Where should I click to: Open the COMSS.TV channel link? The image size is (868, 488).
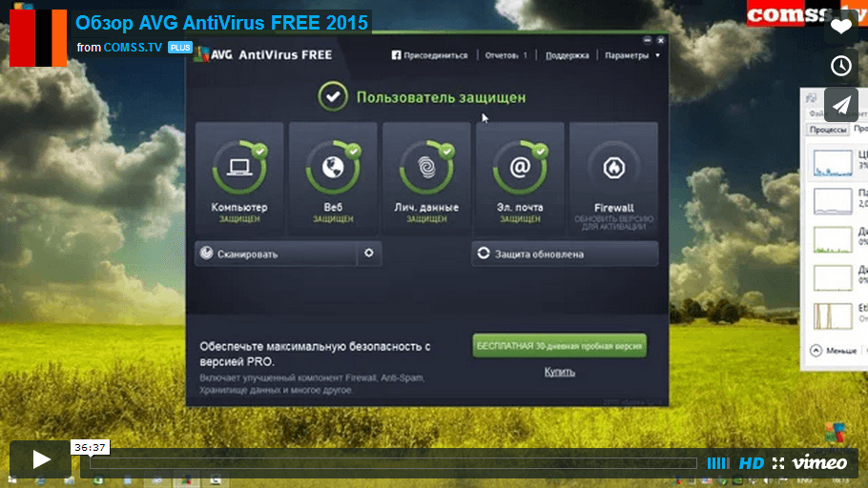point(133,48)
